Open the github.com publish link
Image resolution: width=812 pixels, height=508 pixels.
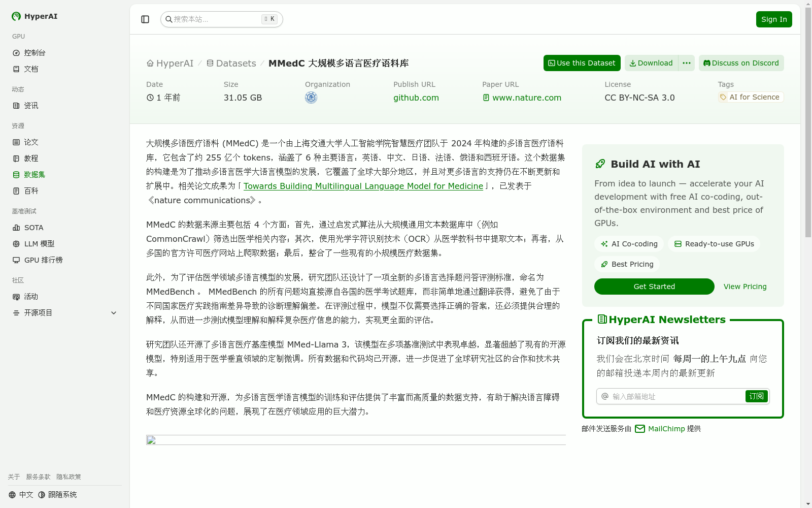pos(416,98)
